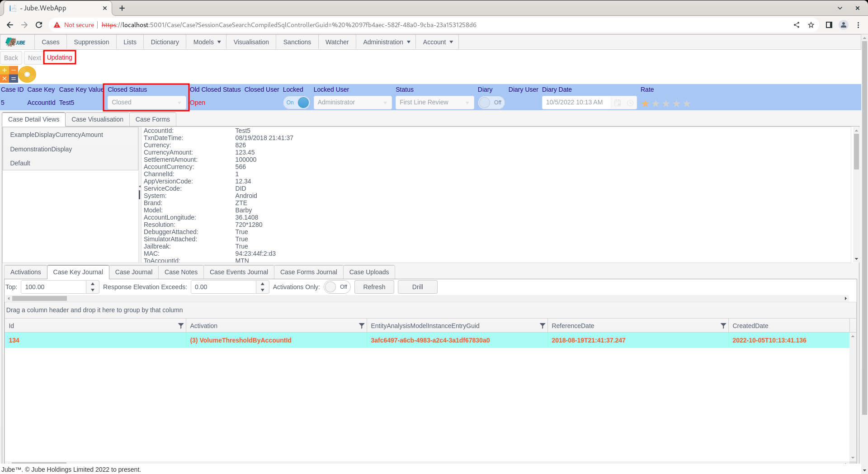This screenshot has height=474, width=868.
Task: Open the Diary Date time picker
Action: point(630,103)
